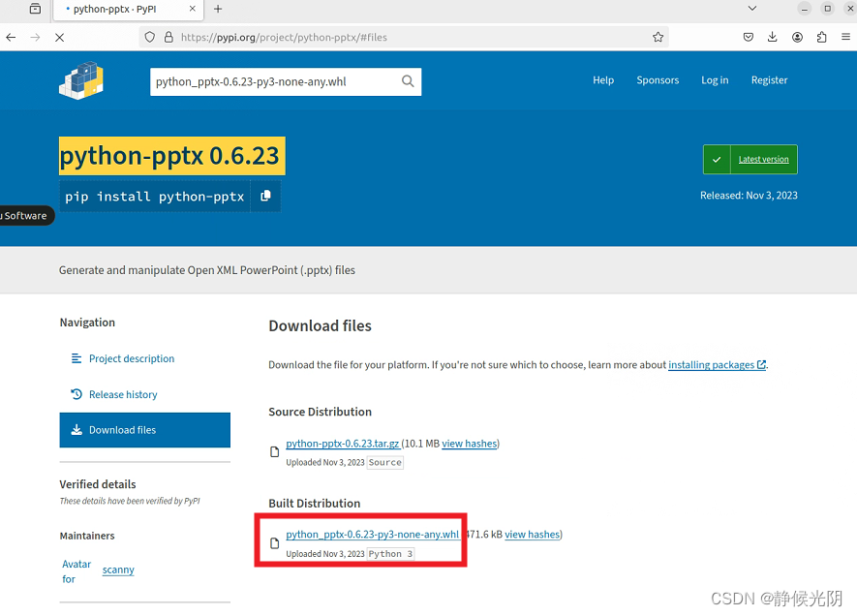Open the Help menu link
The image size is (857, 616).
603,80
